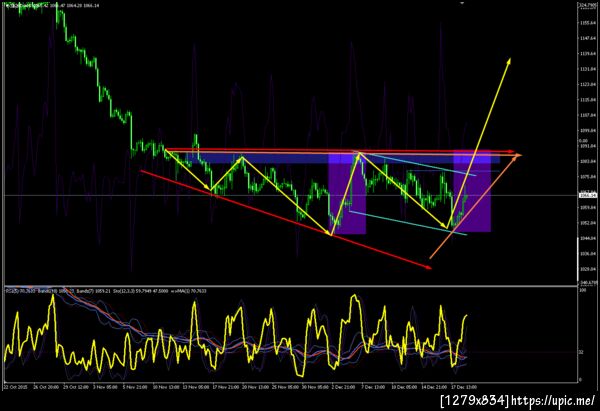Screen dimensions: 600x411
Task: Click the 14 Dec 21:00 time label
Action: tap(434, 387)
